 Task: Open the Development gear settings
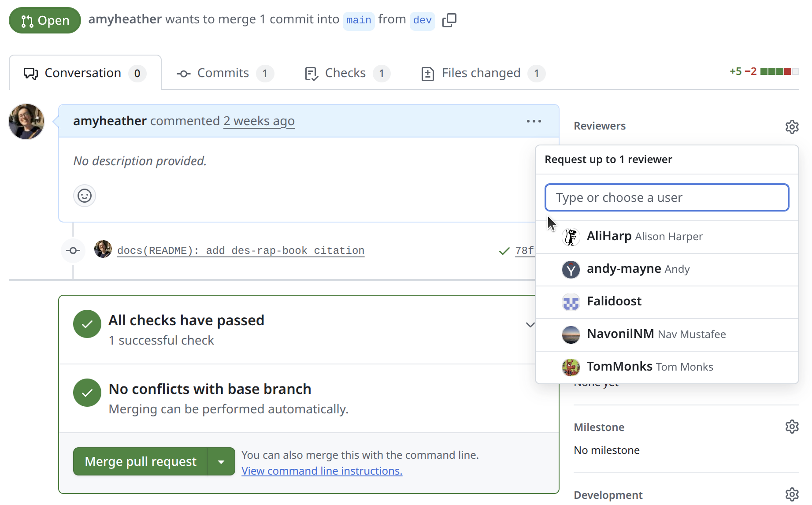[x=792, y=494]
